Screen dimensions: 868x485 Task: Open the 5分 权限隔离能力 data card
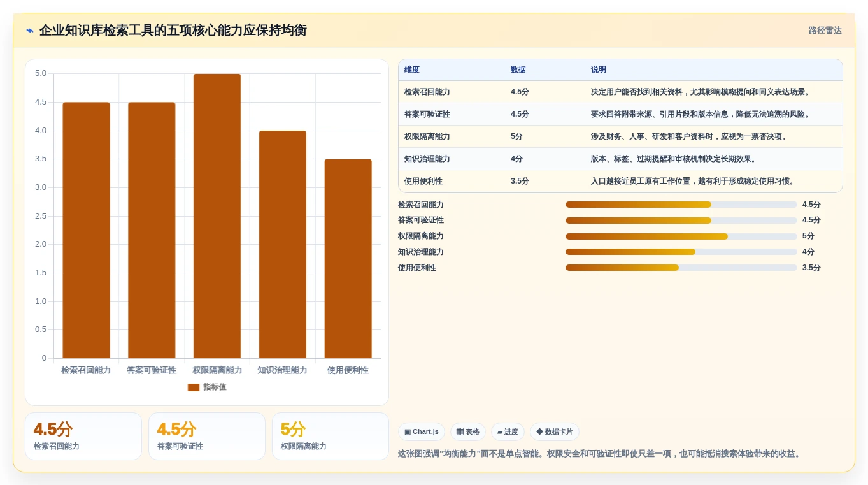click(331, 437)
